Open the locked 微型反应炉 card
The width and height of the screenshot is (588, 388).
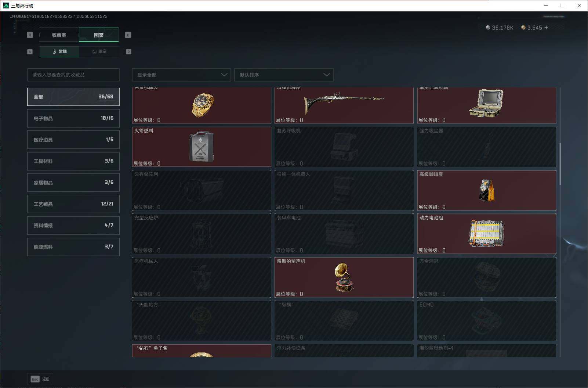pos(202,234)
